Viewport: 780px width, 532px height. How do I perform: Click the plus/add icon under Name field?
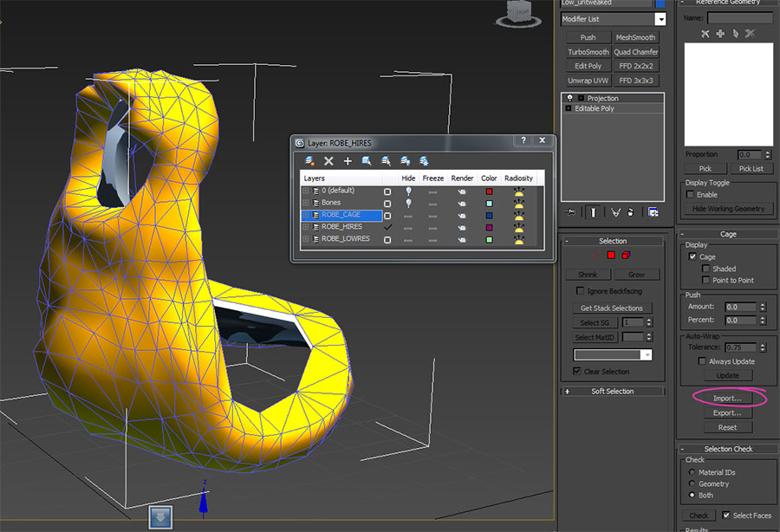click(720, 33)
